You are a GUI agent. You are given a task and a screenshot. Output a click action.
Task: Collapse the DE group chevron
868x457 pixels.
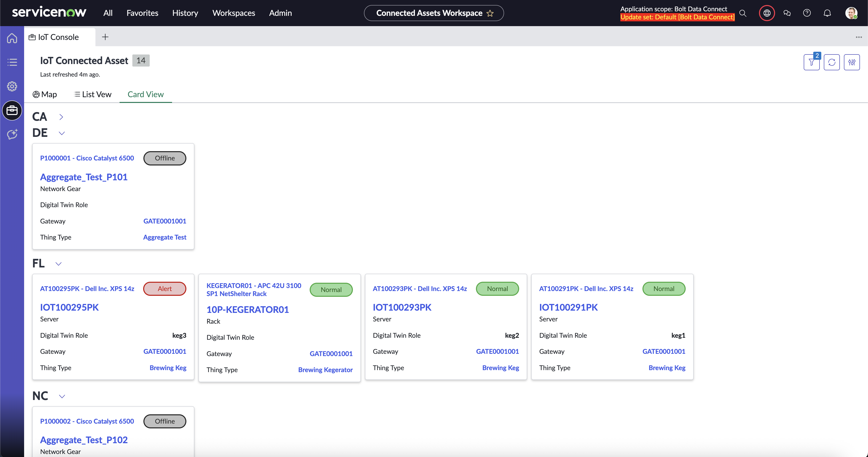coord(62,133)
